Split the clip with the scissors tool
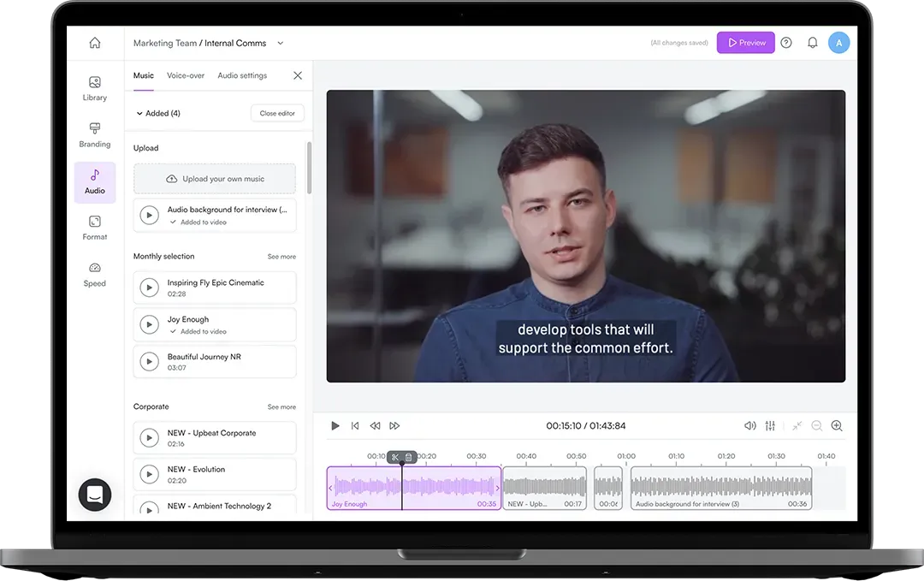 coord(395,457)
